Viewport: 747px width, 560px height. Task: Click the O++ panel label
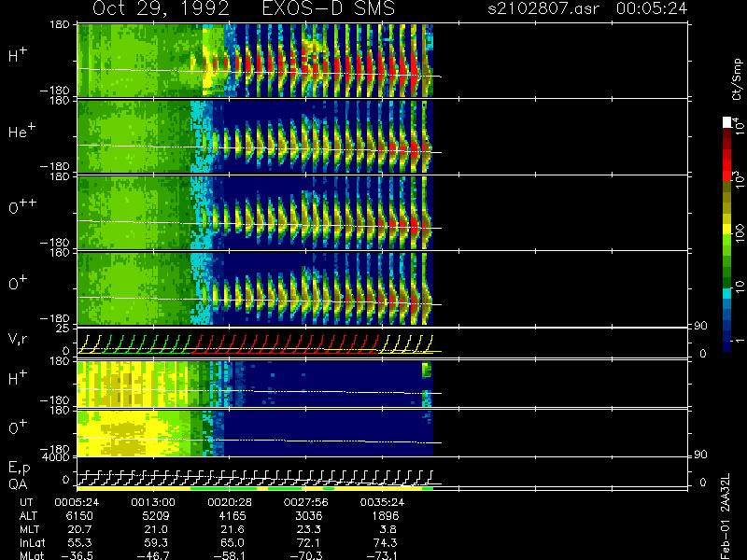pos(22,207)
